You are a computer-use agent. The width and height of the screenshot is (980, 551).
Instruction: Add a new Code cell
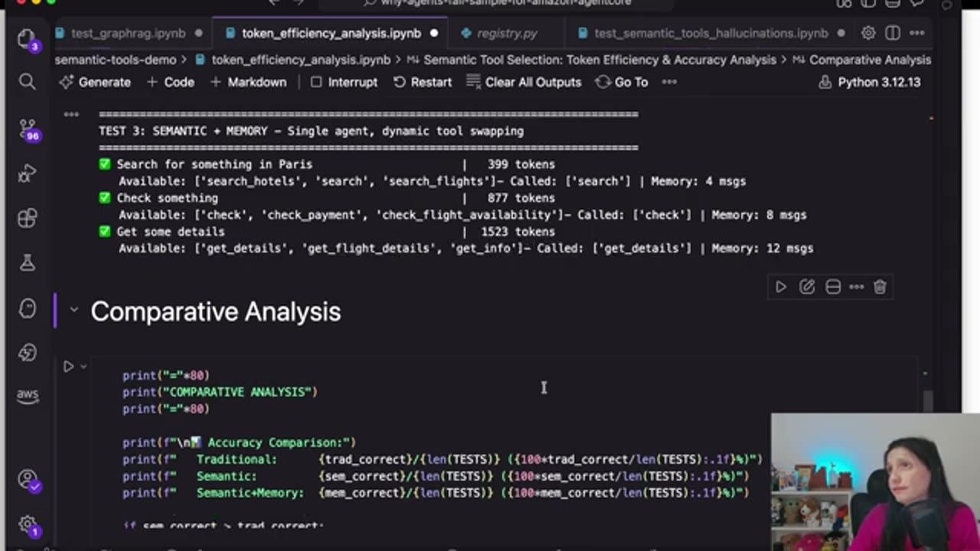(170, 82)
